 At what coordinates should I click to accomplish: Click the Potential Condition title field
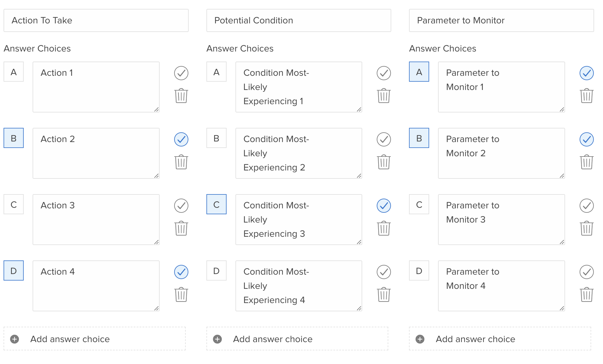coord(299,20)
